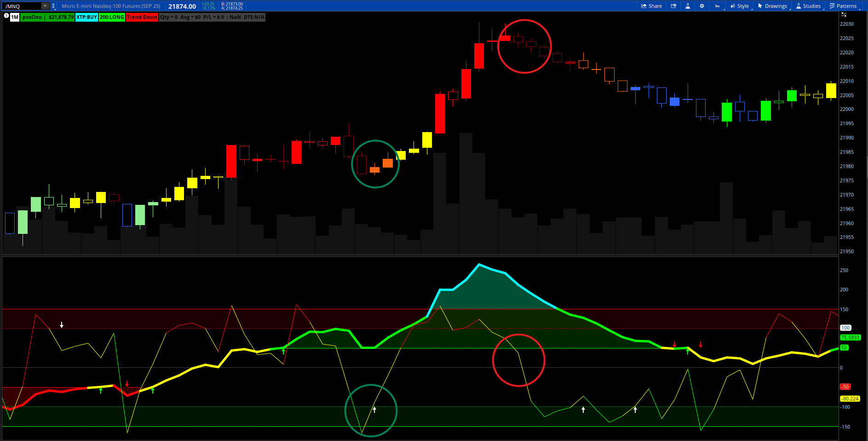Viewport: 868px width, 441px height.
Task: Open the Patterns menu
Action: tap(843, 6)
